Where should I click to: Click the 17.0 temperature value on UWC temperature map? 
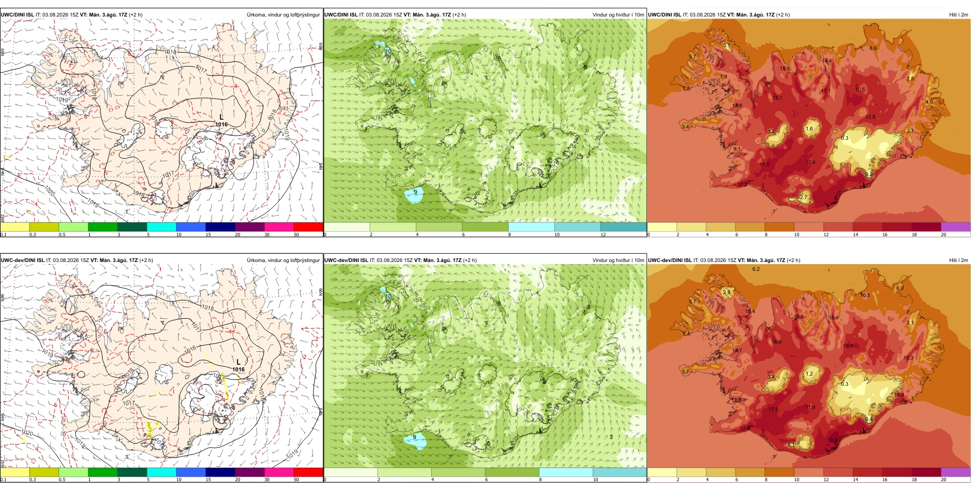coord(764,165)
